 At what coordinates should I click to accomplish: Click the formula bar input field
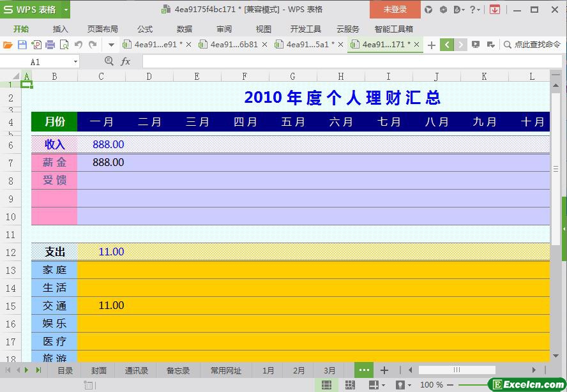click(x=345, y=61)
